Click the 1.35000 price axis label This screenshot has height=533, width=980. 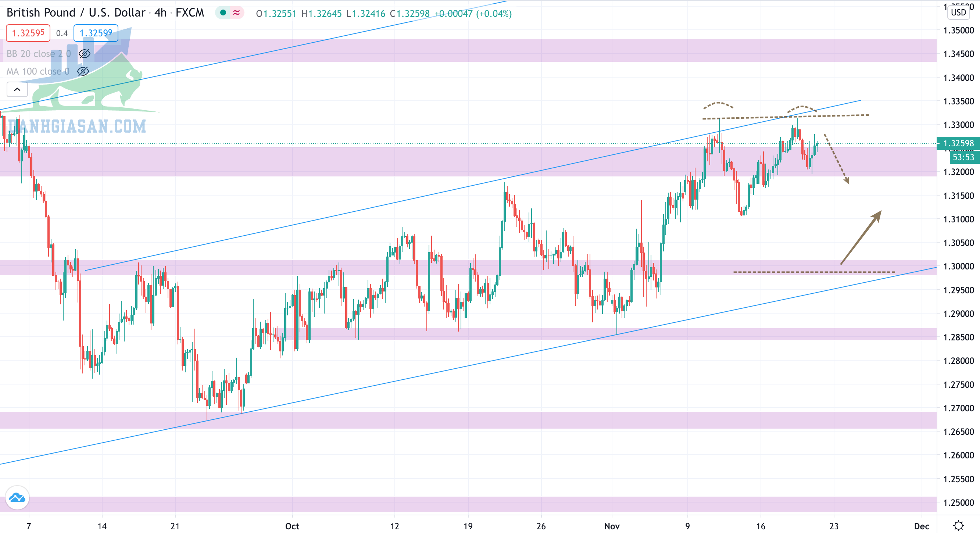pyautogui.click(x=958, y=31)
